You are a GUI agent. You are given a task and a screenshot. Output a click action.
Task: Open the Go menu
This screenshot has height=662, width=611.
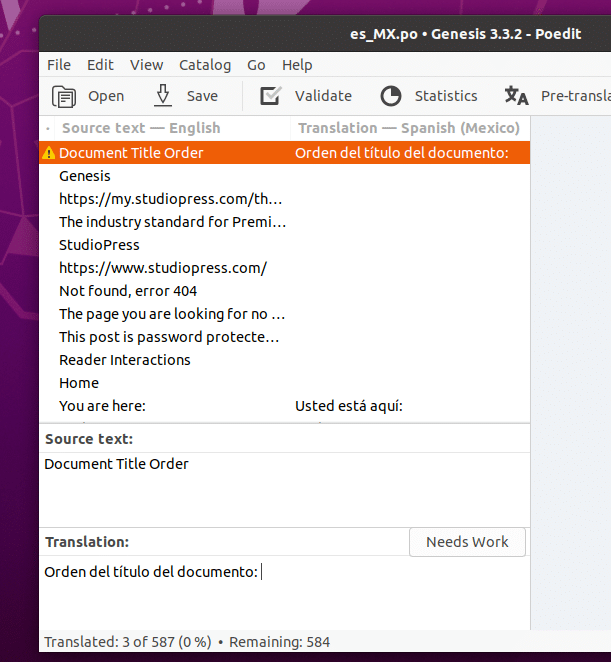(256, 65)
